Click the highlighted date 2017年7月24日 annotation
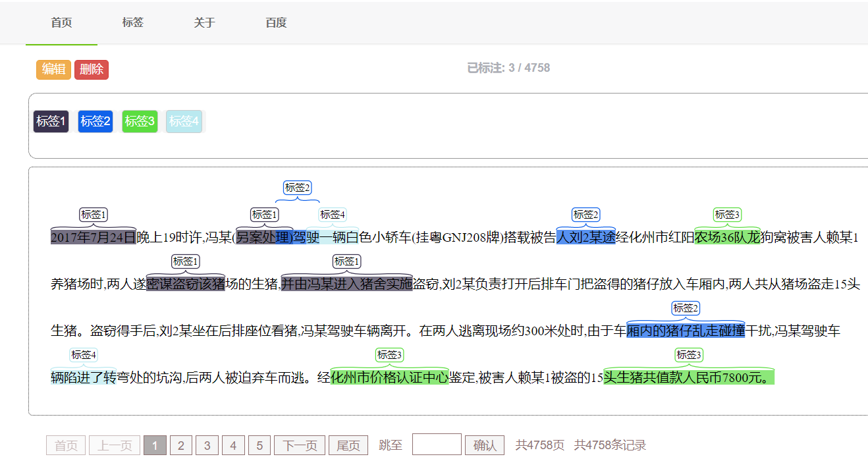This screenshot has height=463, width=868. [93, 237]
